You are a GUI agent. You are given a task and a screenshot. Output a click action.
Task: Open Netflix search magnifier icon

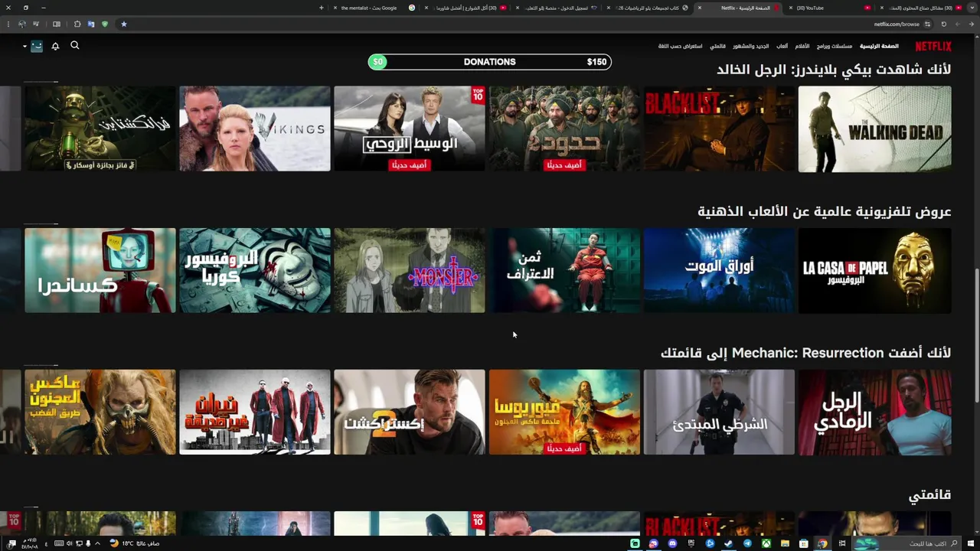point(75,45)
